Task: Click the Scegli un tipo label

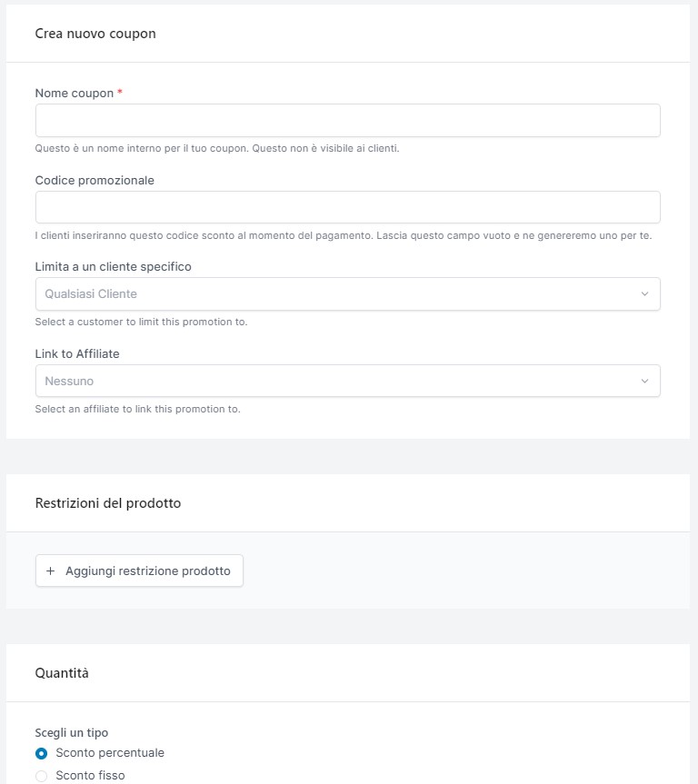Action: point(72,733)
